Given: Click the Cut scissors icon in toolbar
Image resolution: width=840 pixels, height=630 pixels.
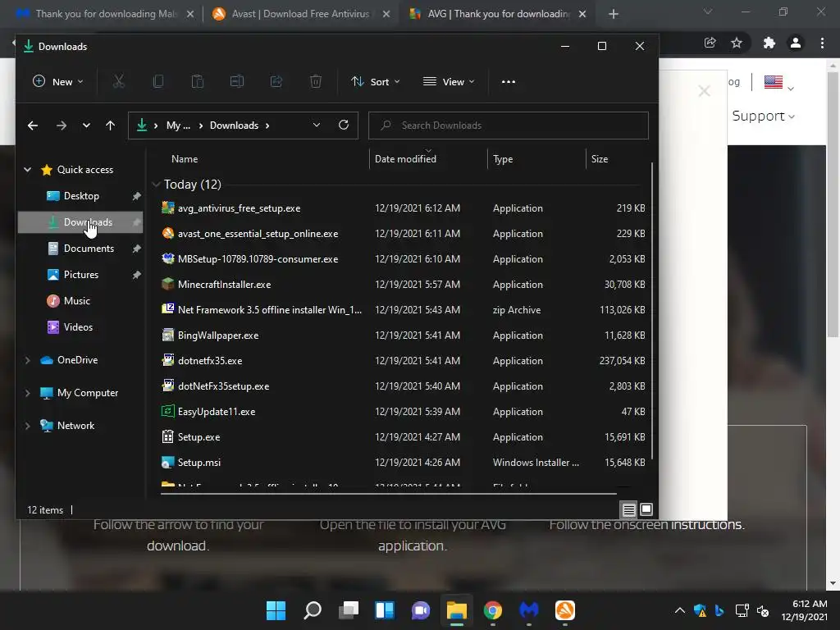Looking at the screenshot, I should click(x=118, y=81).
